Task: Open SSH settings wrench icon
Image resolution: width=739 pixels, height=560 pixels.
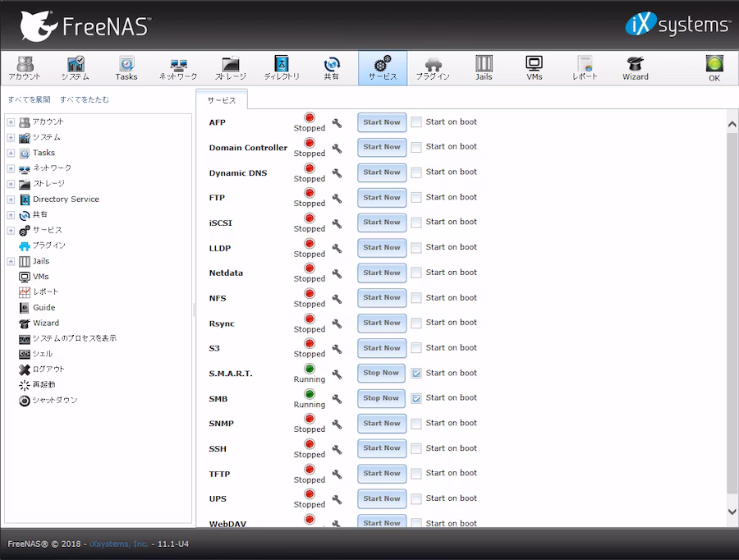Action: coord(337,450)
